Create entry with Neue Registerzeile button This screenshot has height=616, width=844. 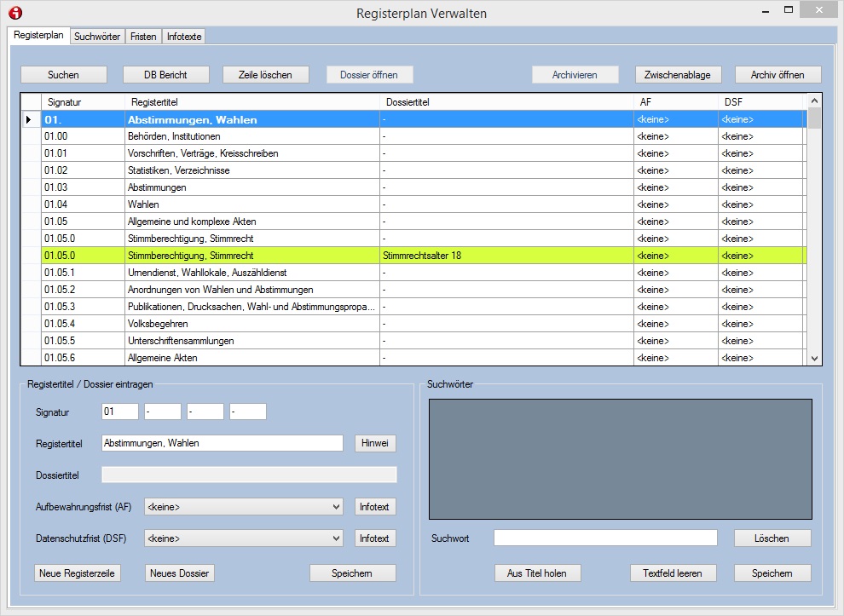coord(78,573)
